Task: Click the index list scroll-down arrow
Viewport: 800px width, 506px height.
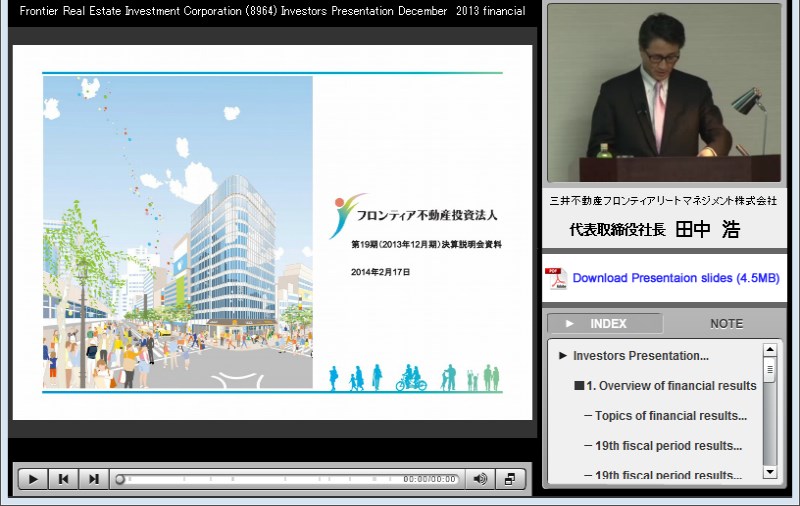Action: pos(770,472)
